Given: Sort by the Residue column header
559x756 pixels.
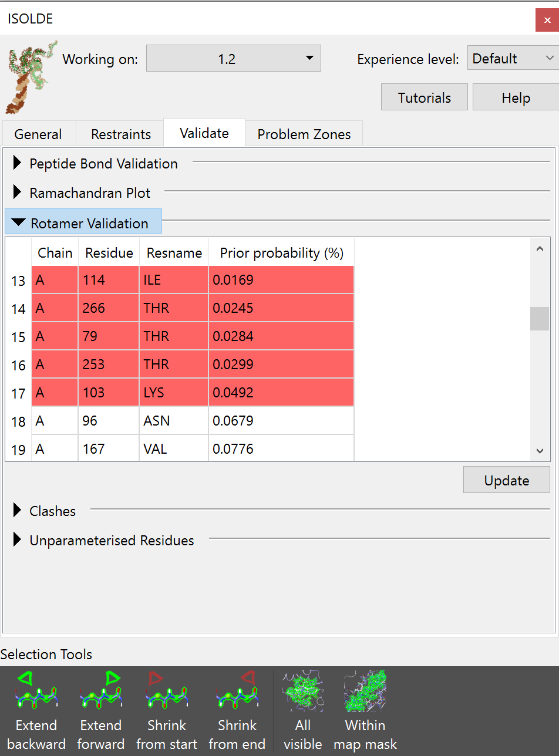Looking at the screenshot, I should pos(109,253).
